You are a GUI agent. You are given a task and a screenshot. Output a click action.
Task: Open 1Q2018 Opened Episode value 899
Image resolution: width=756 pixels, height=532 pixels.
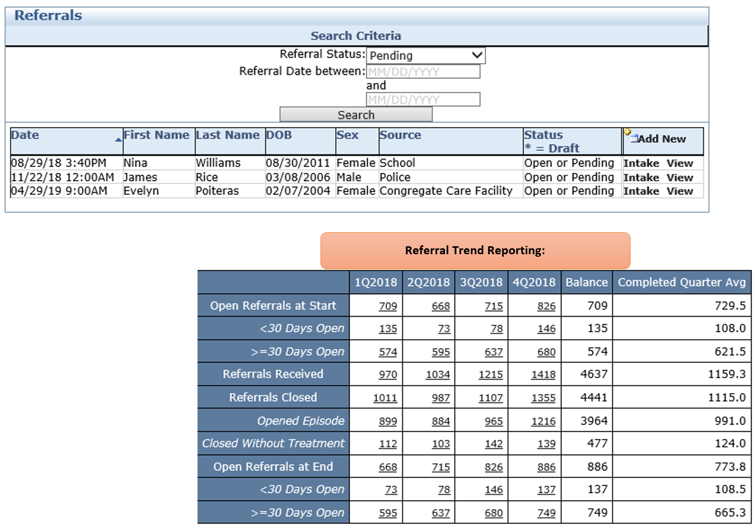point(388,421)
